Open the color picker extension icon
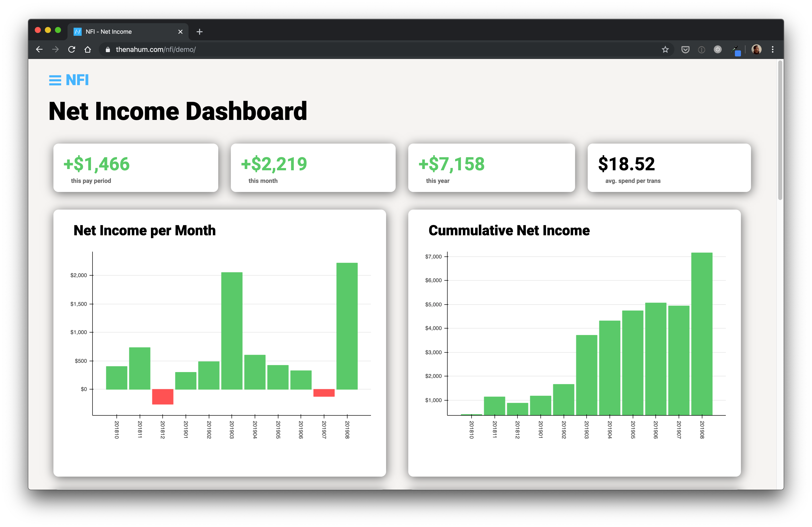 [736, 50]
